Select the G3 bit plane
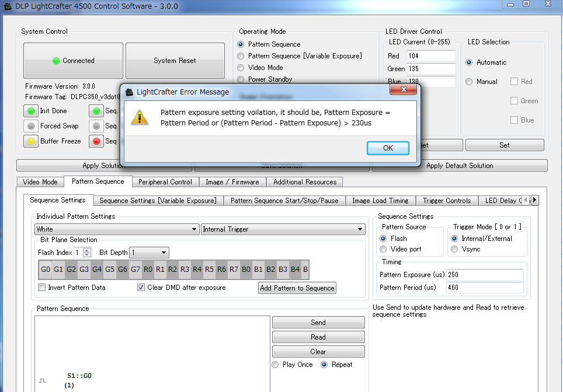This screenshot has height=392, width=563. [x=84, y=269]
